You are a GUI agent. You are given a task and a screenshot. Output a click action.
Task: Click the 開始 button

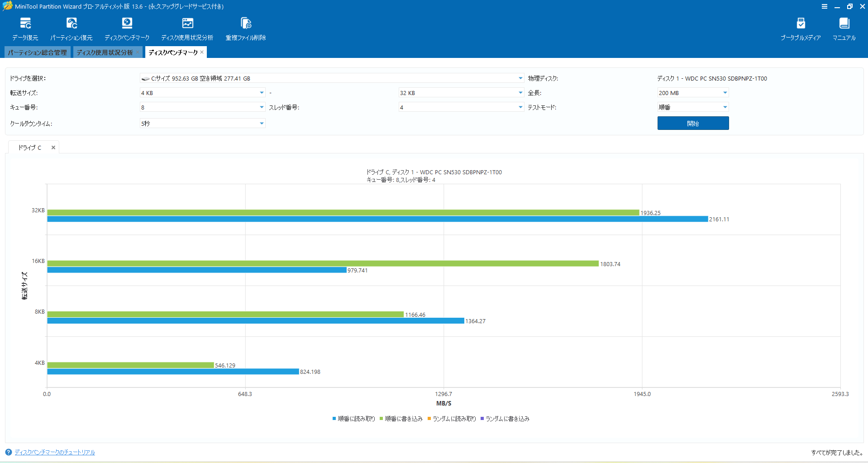[x=693, y=123]
